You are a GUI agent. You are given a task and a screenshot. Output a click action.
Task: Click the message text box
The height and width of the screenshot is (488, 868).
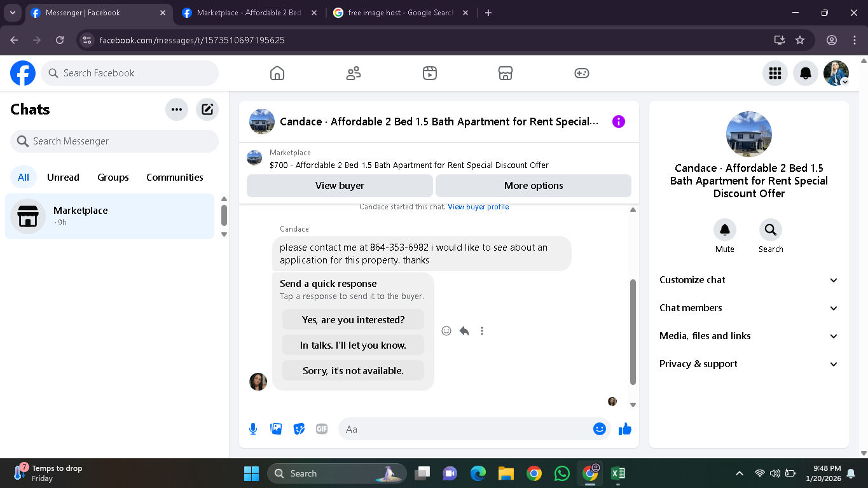468,429
